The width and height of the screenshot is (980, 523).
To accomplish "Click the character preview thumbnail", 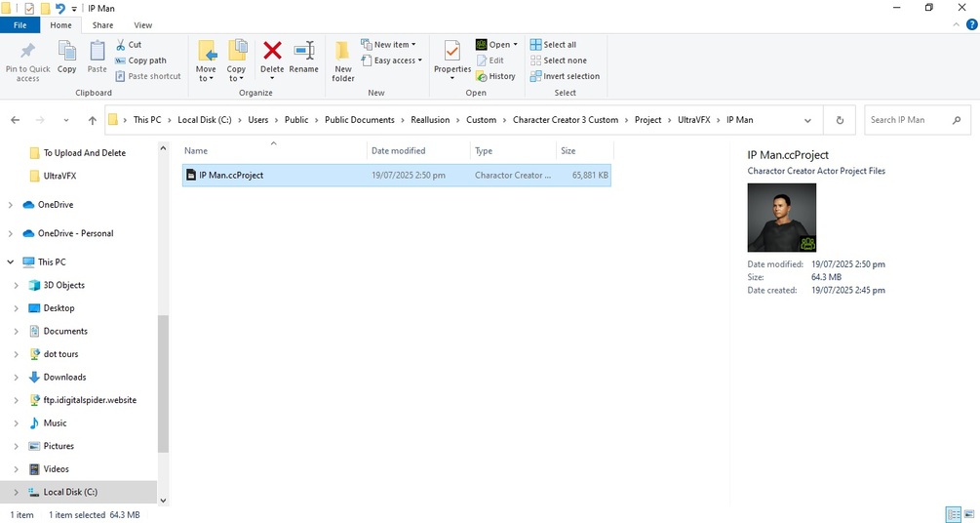I will click(782, 218).
